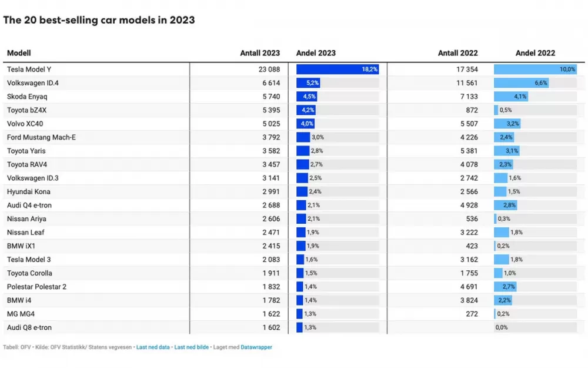Select the 'Antall 2022' column header
This screenshot has height=368, width=588.
click(x=458, y=53)
